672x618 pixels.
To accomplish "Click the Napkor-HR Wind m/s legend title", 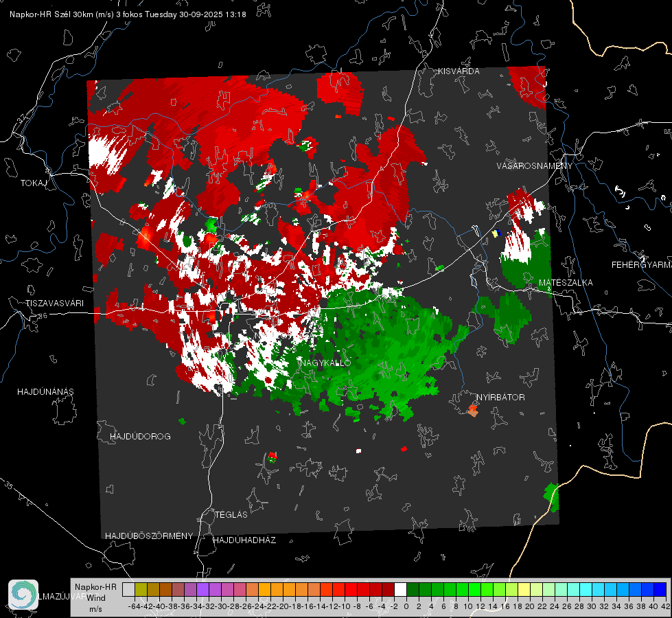I will 95,597.
